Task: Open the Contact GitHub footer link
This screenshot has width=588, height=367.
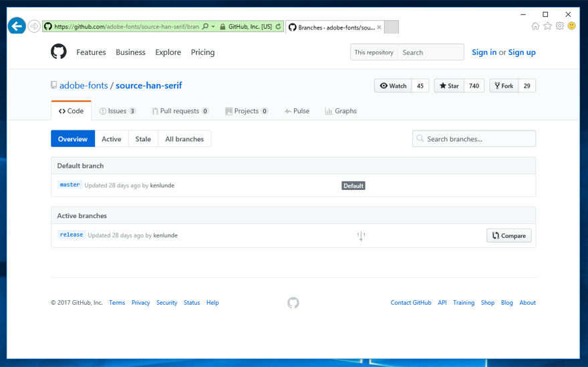Action: click(411, 302)
